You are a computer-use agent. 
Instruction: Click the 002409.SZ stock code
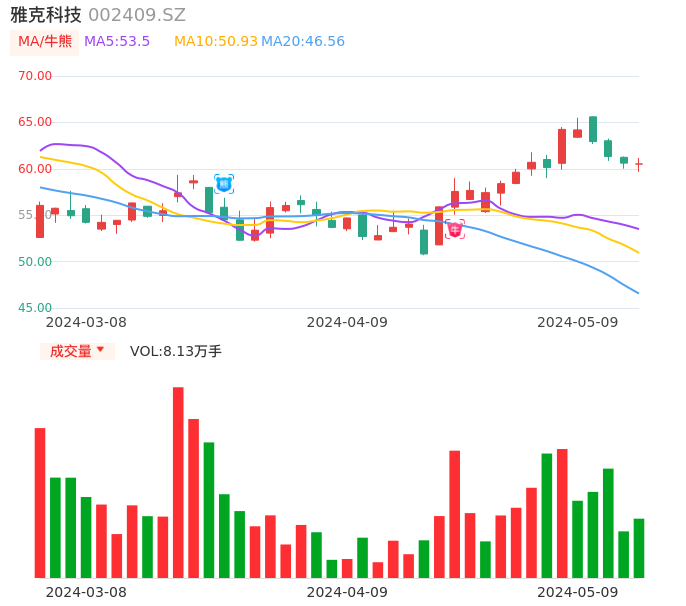[137, 15]
